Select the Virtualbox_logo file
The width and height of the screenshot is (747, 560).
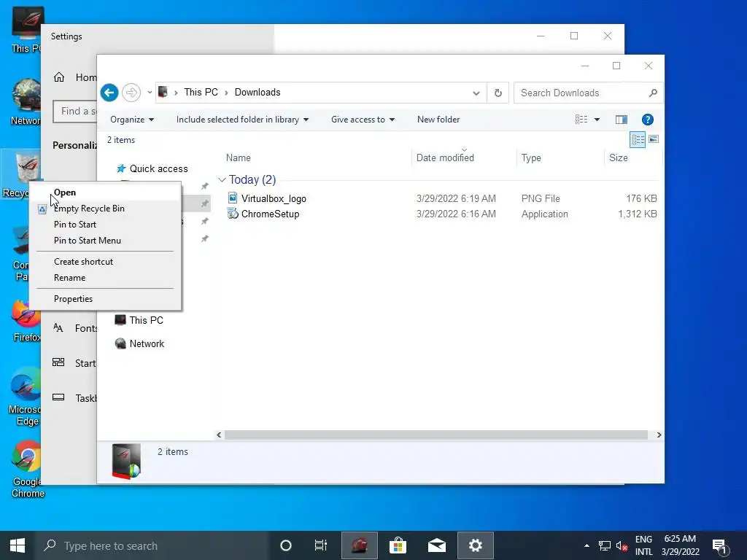click(274, 198)
